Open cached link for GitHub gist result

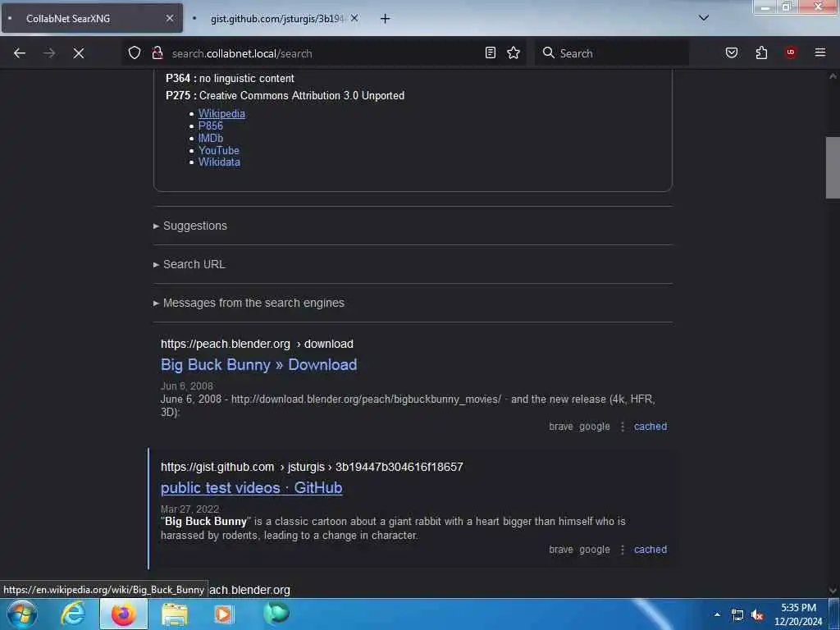[x=651, y=550]
